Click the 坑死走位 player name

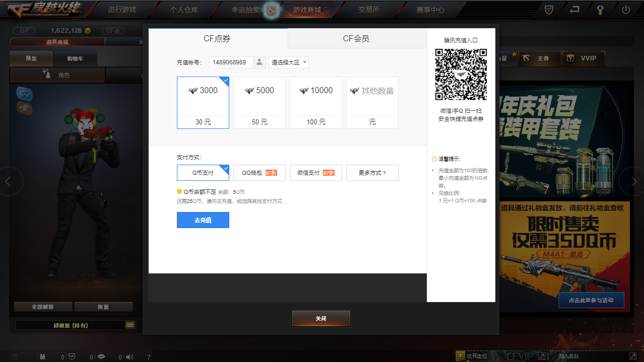tap(477, 356)
